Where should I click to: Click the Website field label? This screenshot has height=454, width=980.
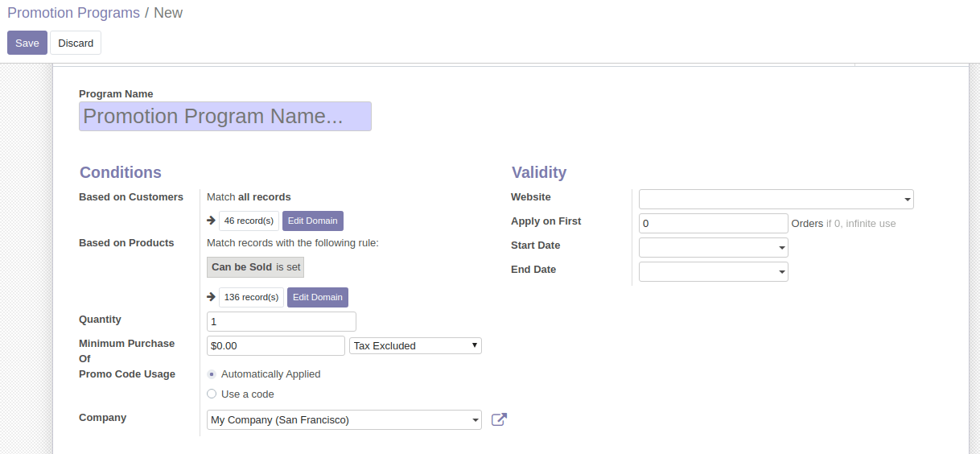pos(531,197)
